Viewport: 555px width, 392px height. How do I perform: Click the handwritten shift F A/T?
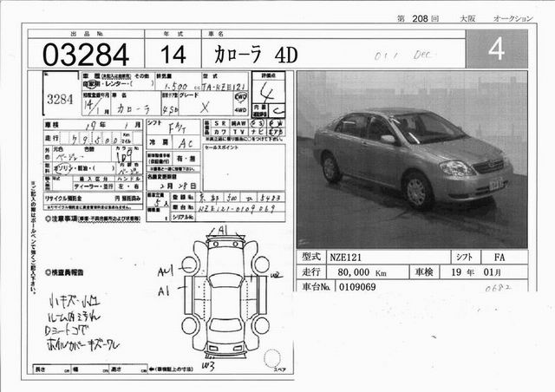[x=176, y=127]
